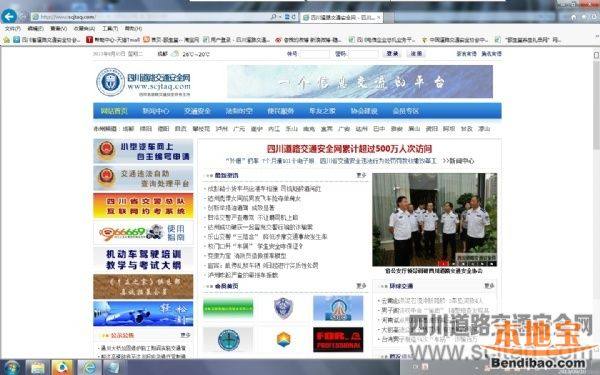This screenshot has height=375, width=600.
Task: Open the 机动车驾驶培训教学与考试大纲 banner
Action: click(143, 259)
